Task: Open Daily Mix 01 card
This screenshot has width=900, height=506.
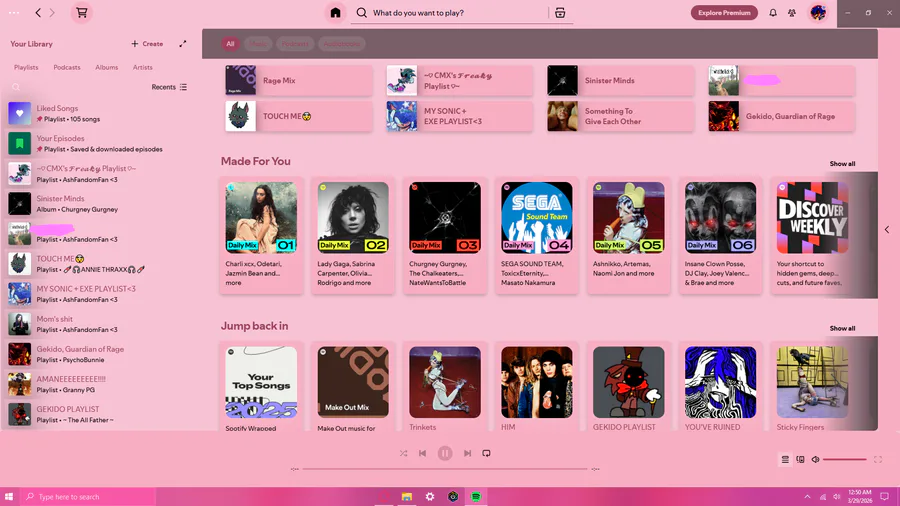Action: [261, 235]
